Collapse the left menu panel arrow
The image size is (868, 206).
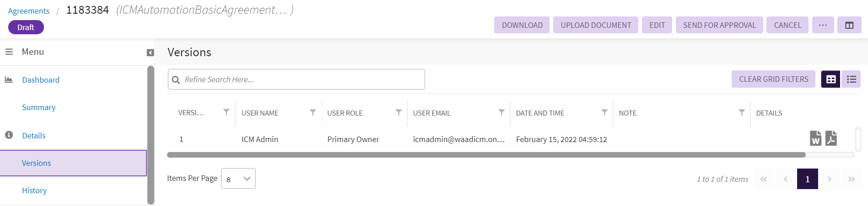pyautogui.click(x=150, y=53)
